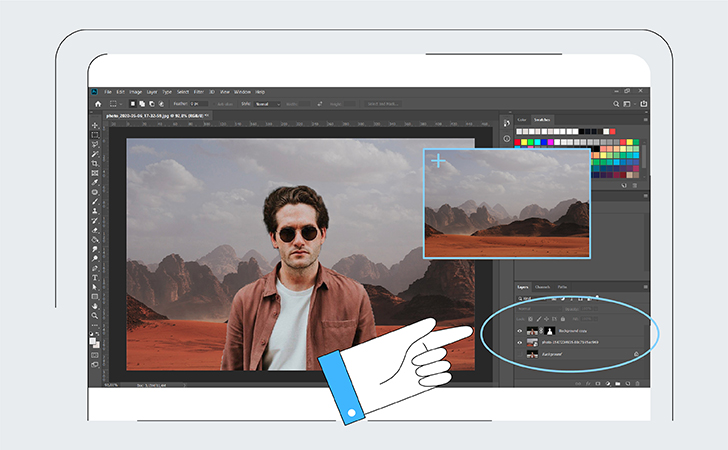Screen dimensions: 728x450
Task: Select the Eyedropper tool
Action: click(x=95, y=183)
